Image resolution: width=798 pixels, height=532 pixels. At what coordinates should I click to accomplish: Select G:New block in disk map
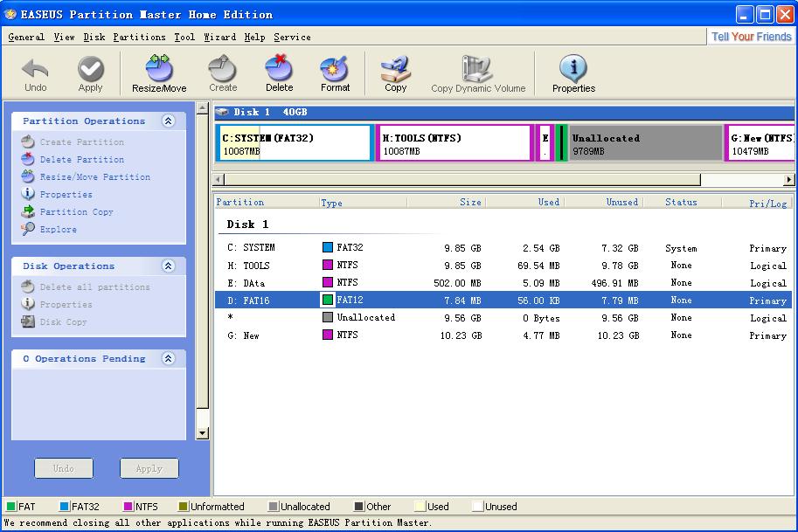coord(760,143)
